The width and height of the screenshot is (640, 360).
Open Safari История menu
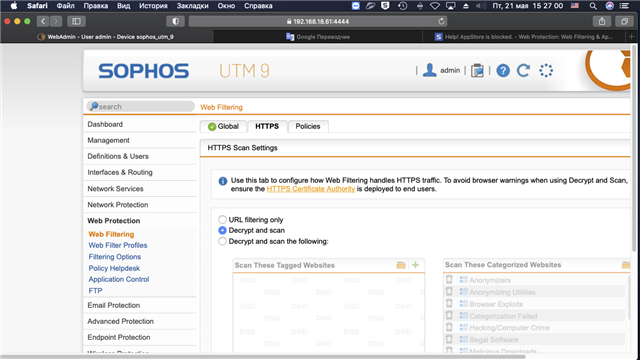point(153,6)
